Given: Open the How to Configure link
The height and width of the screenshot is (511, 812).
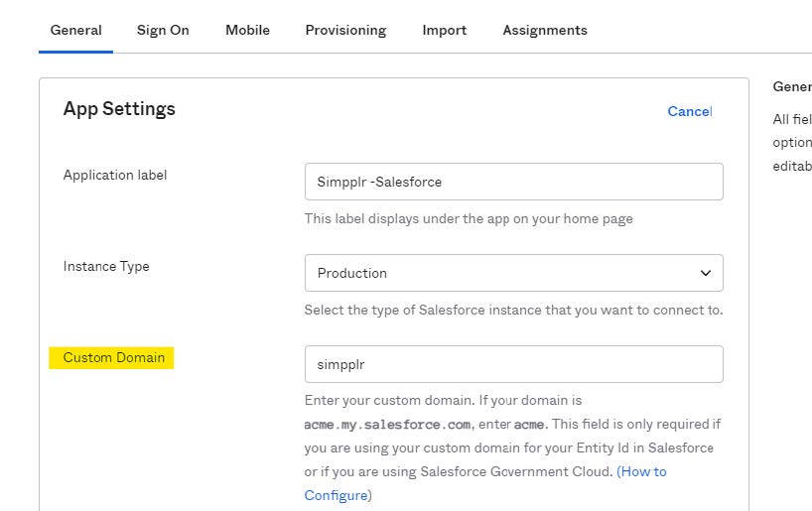Looking at the screenshot, I should 485,483.
